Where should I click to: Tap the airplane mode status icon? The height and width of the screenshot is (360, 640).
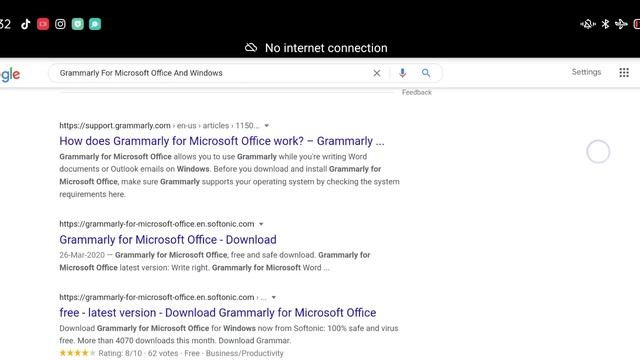pos(621,24)
